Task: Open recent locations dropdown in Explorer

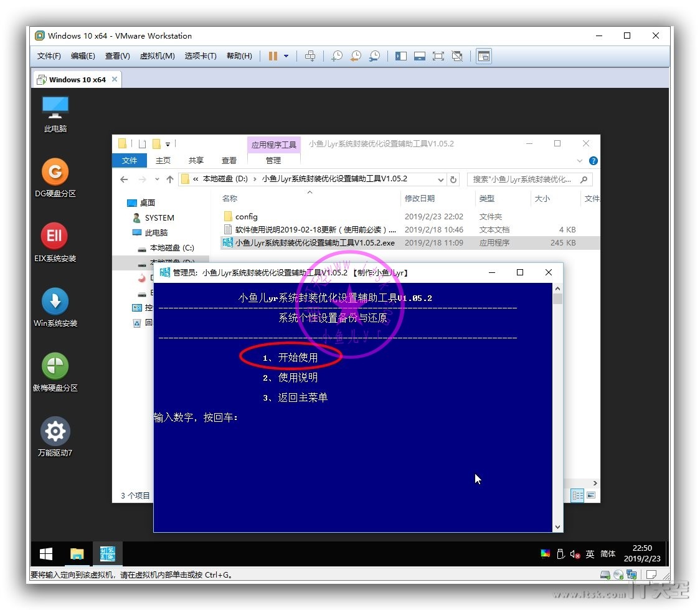Action: (x=157, y=179)
